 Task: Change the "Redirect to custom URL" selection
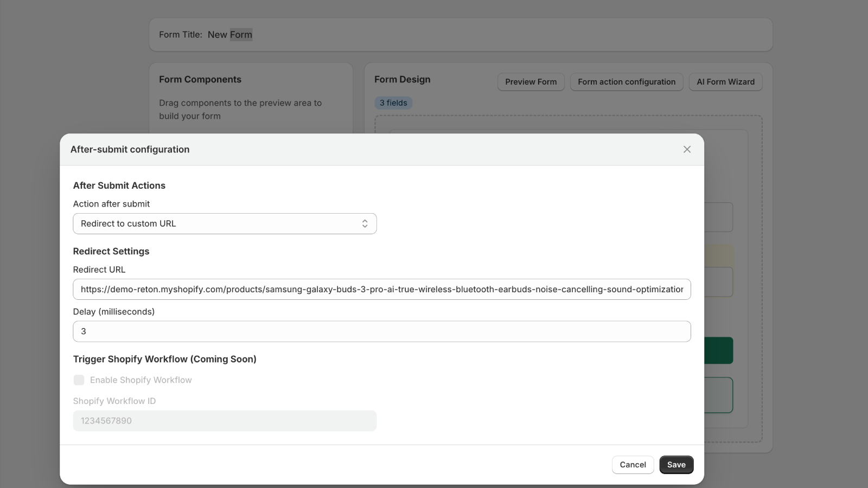point(225,223)
